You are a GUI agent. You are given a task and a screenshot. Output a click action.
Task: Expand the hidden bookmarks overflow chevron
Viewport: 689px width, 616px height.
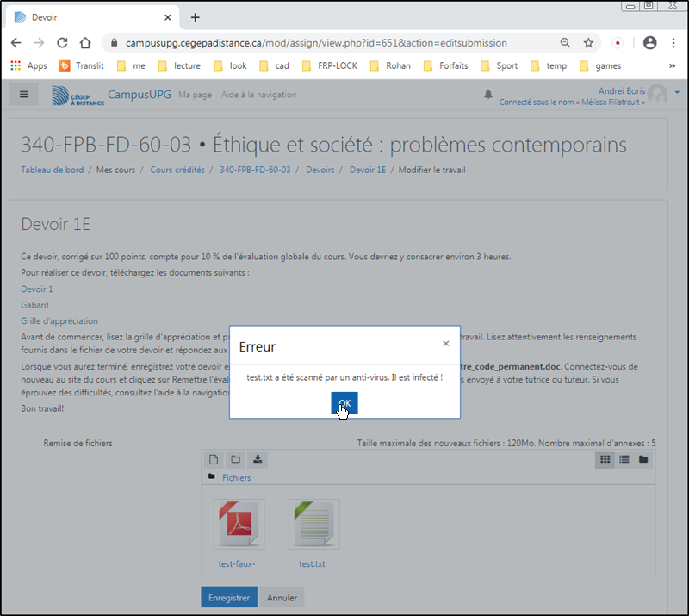point(672,65)
